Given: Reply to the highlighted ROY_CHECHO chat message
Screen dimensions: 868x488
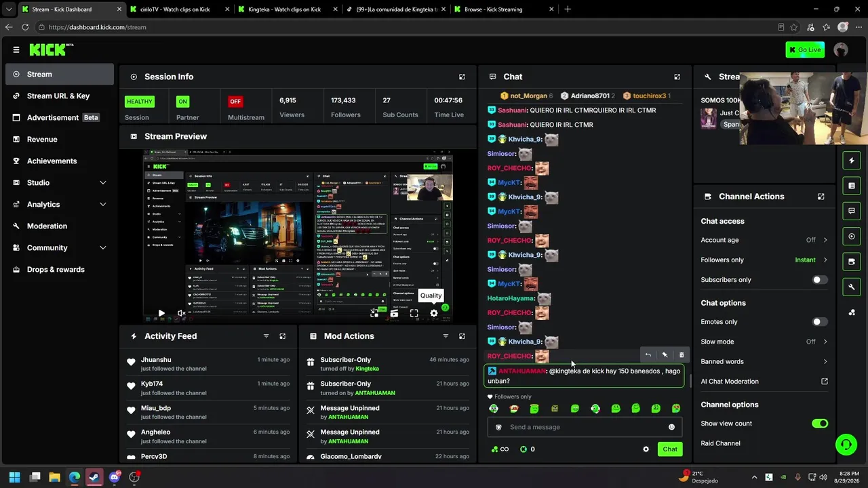Looking at the screenshot, I should [x=648, y=354].
